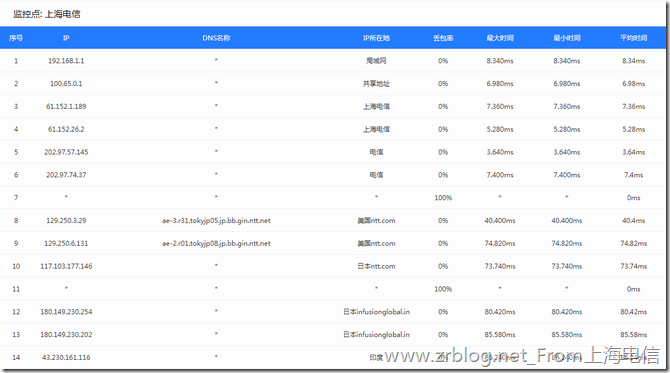
Task: Select max time 40.400ms in row 8
Action: [500, 220]
